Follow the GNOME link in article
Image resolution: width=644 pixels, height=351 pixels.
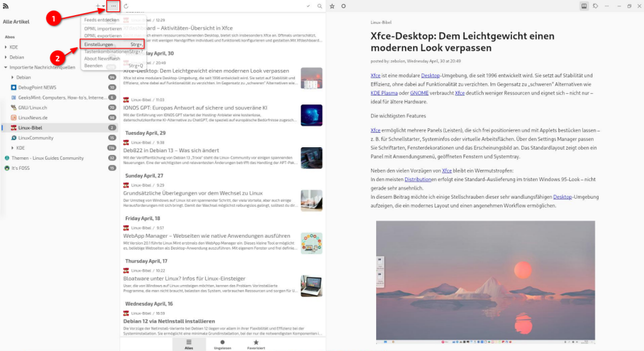point(419,93)
